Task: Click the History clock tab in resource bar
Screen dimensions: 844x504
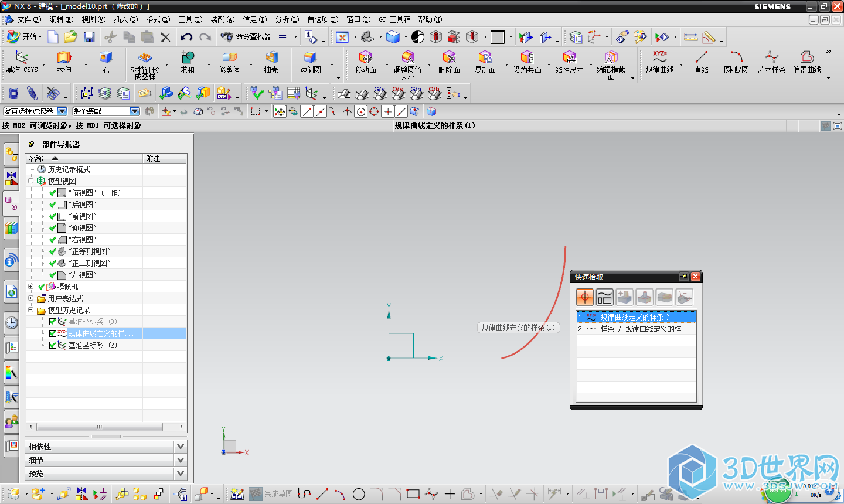Action: tap(11, 323)
